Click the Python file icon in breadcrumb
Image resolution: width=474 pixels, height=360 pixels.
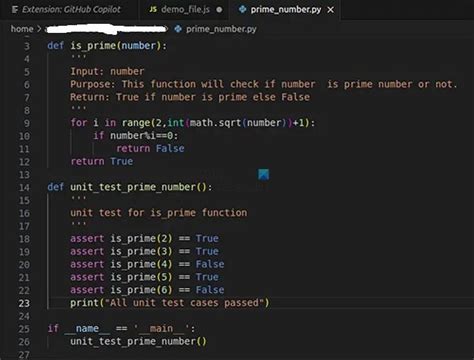(x=178, y=29)
